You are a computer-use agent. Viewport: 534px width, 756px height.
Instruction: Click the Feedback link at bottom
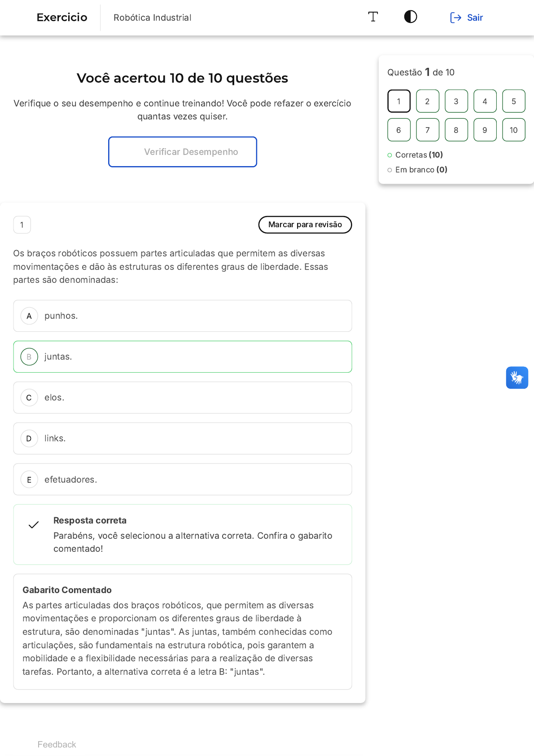point(57,744)
